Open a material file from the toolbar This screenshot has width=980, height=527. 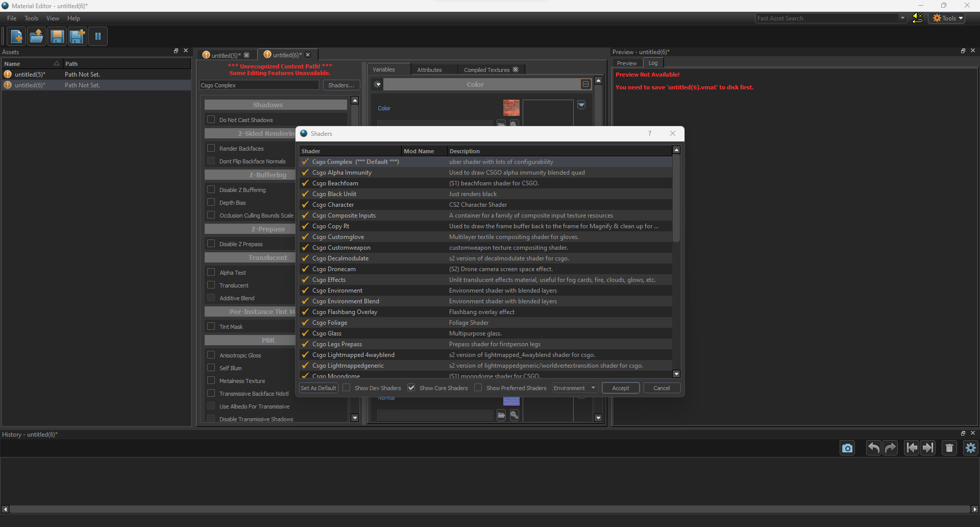pyautogui.click(x=37, y=36)
